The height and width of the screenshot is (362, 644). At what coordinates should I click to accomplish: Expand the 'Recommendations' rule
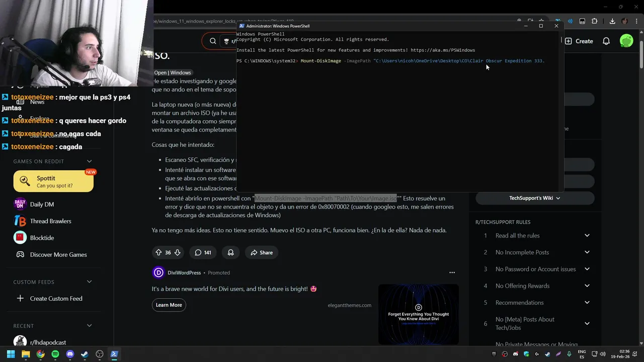587,303
